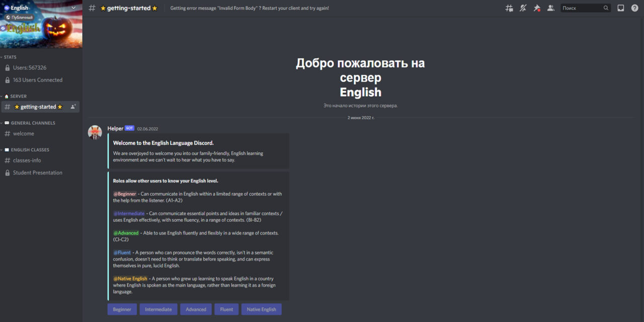Click the Native English role button

coord(261,309)
